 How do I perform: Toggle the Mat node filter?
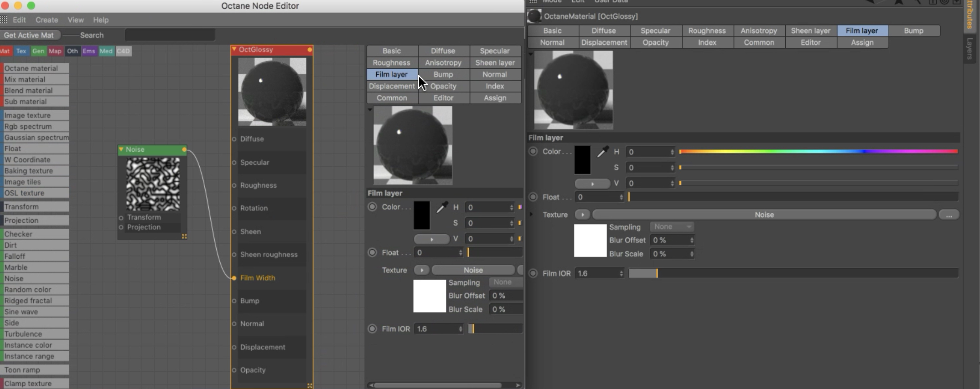pyautogui.click(x=5, y=51)
